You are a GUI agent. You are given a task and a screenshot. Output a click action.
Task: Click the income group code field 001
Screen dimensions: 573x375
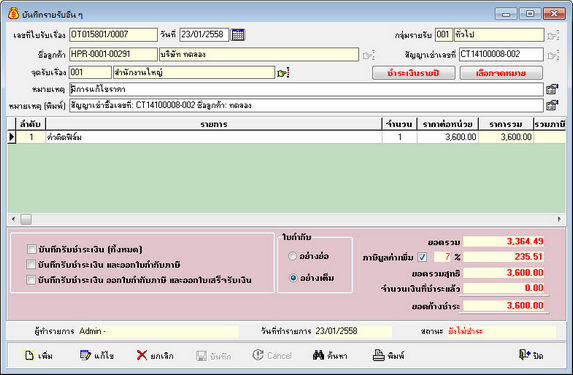click(x=444, y=35)
